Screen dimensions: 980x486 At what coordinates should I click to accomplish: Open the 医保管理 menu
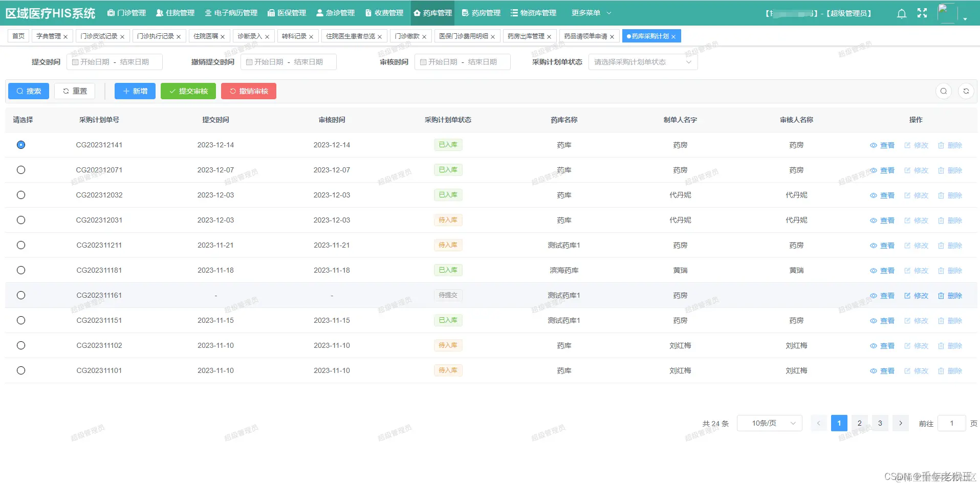point(287,13)
